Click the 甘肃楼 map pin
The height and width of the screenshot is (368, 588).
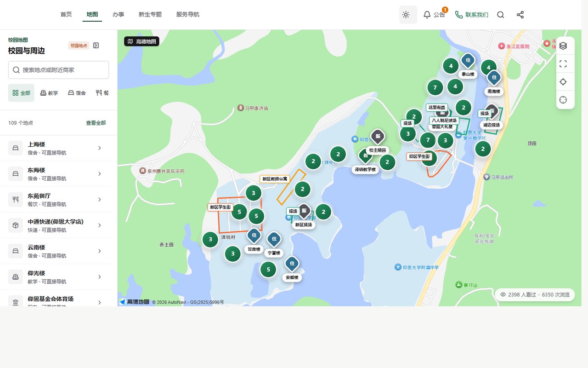[x=254, y=236]
